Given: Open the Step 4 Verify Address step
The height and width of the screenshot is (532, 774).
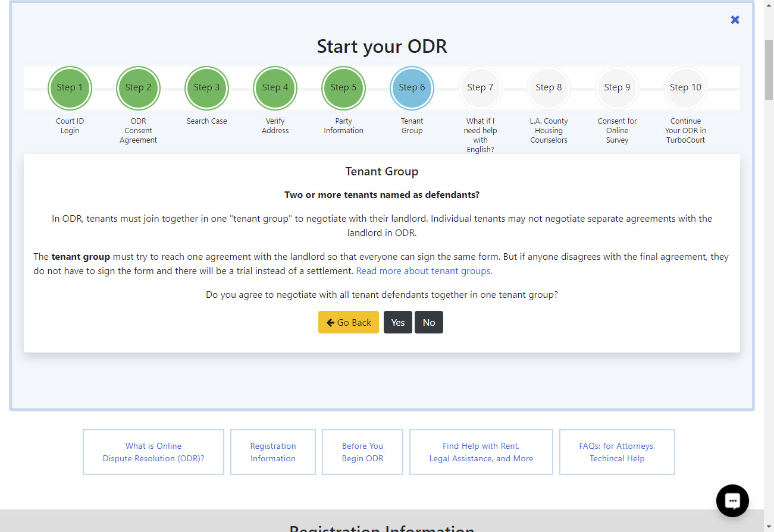Looking at the screenshot, I should click(275, 87).
